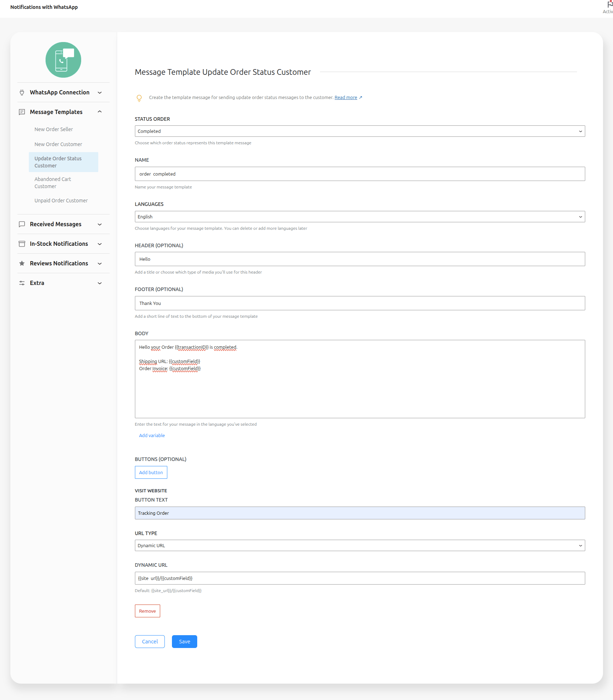Viewport: 613px width, 700px height.
Task: Open New Order Seller template
Action: [x=54, y=129]
